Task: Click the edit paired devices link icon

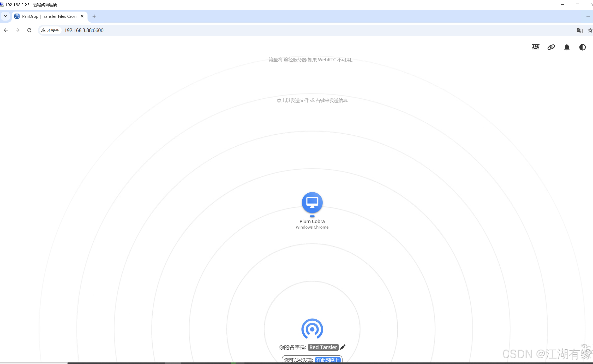Action: [x=551, y=47]
